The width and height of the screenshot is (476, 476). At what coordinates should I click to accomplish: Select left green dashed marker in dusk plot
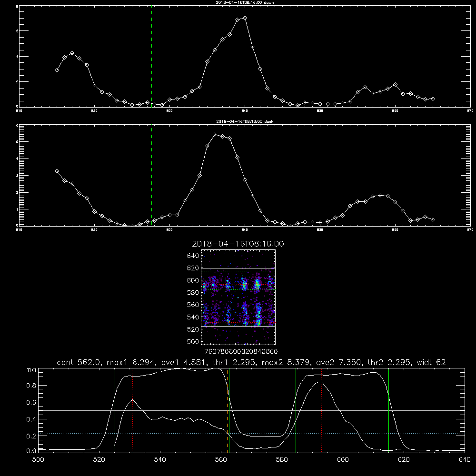coord(151,176)
